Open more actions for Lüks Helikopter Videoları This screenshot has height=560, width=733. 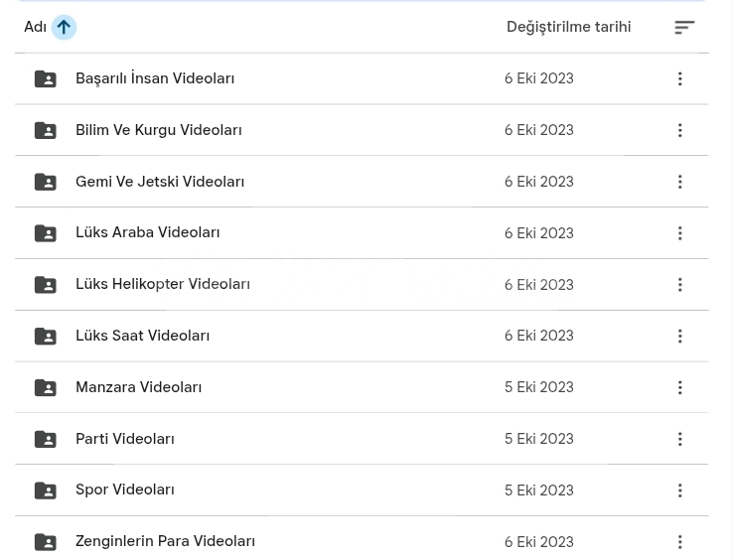(679, 285)
